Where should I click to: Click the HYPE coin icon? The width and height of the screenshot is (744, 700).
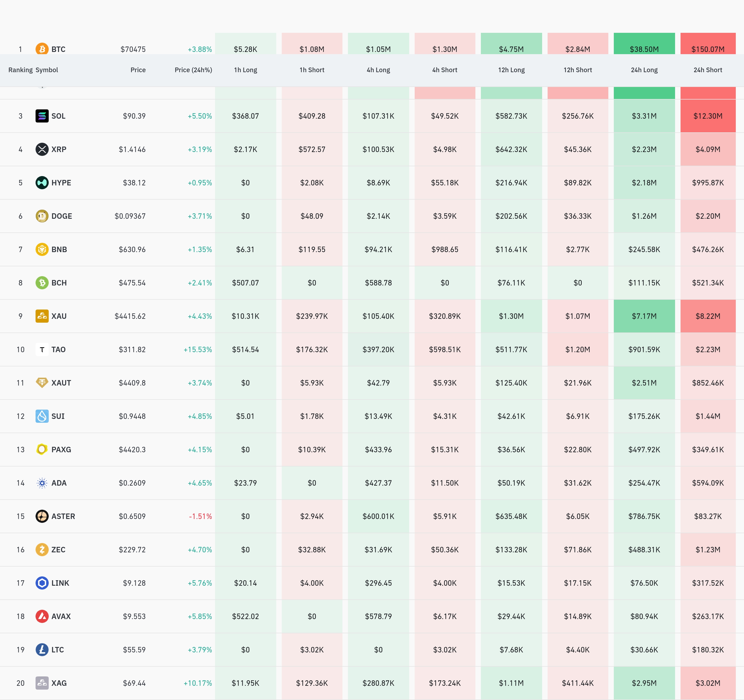tap(42, 183)
